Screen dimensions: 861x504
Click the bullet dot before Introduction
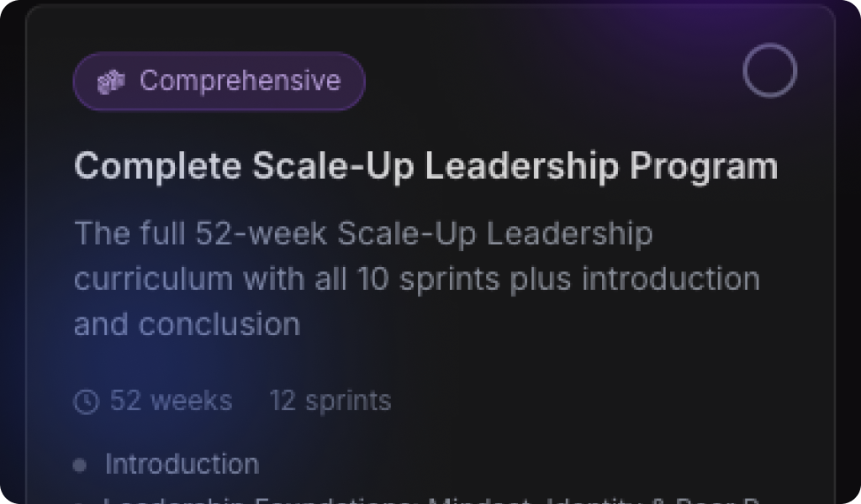click(x=80, y=465)
